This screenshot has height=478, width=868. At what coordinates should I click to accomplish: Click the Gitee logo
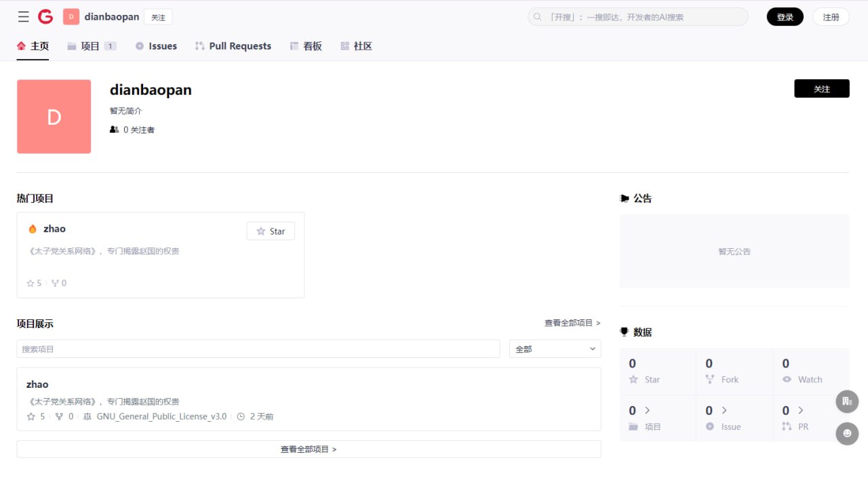45,17
